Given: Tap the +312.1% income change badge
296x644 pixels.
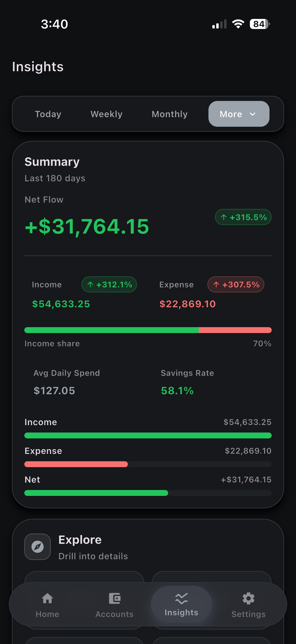Looking at the screenshot, I should 109,284.
